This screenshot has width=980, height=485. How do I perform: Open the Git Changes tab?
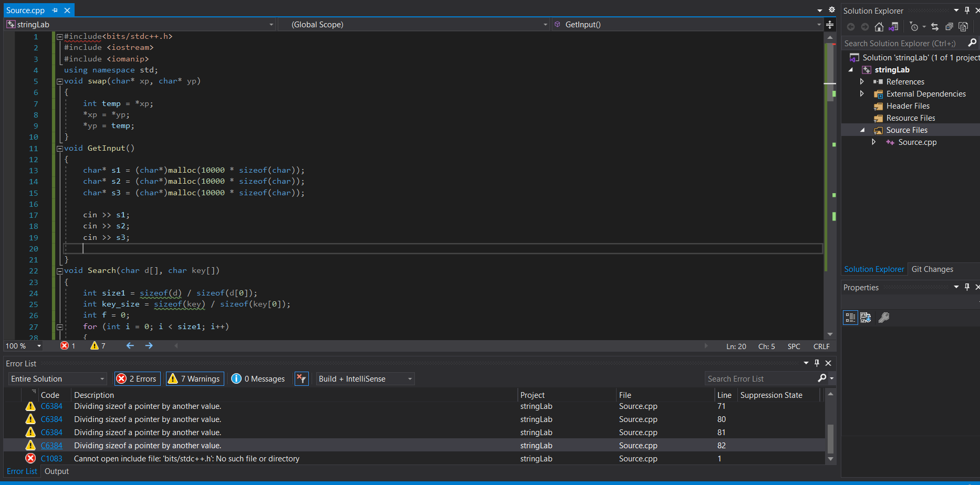point(932,269)
